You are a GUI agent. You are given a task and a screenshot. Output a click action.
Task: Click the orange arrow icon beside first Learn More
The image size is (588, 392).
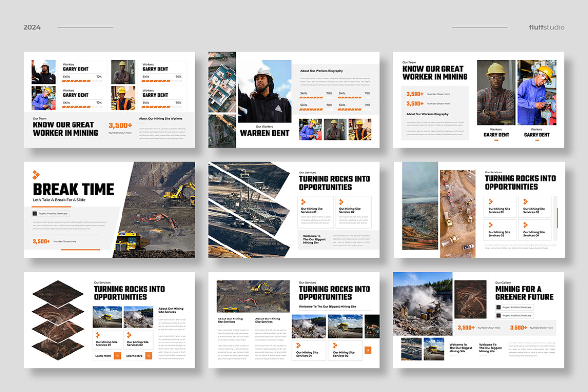click(117, 356)
